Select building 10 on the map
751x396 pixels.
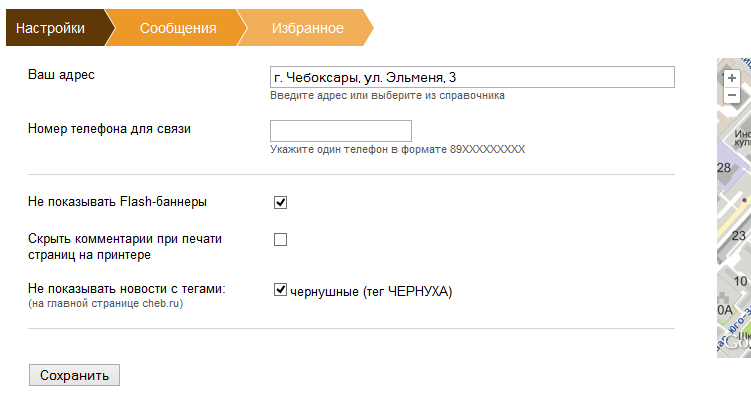[x=740, y=281]
